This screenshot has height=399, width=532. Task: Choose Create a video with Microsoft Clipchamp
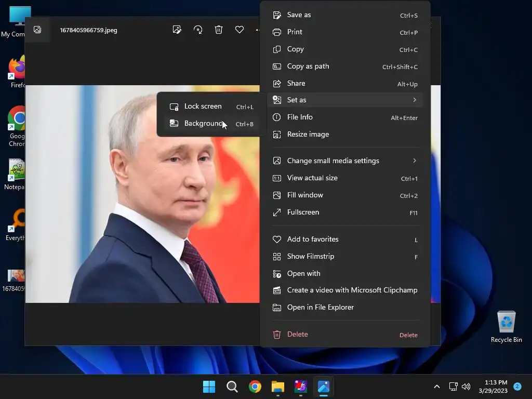[345, 290]
